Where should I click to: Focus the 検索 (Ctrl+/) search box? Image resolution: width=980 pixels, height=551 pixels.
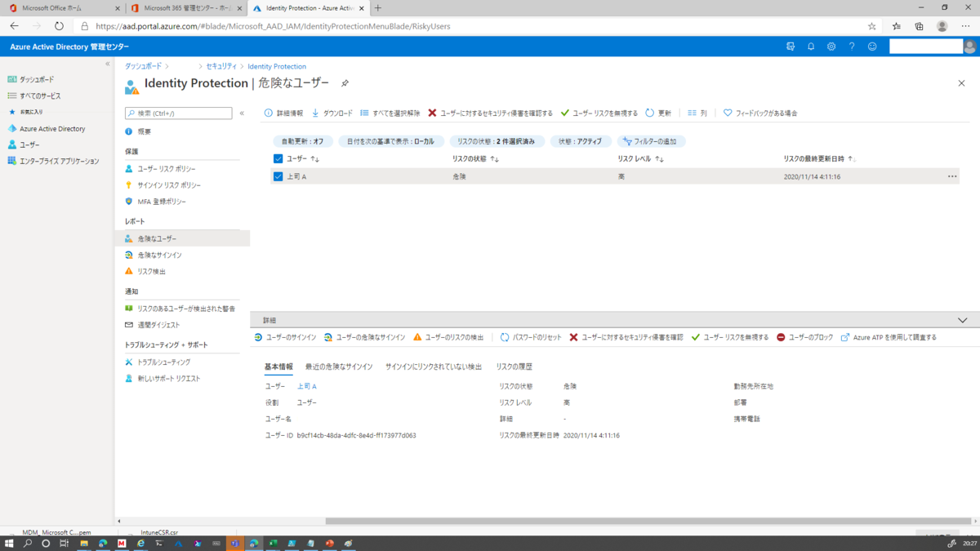(x=178, y=113)
